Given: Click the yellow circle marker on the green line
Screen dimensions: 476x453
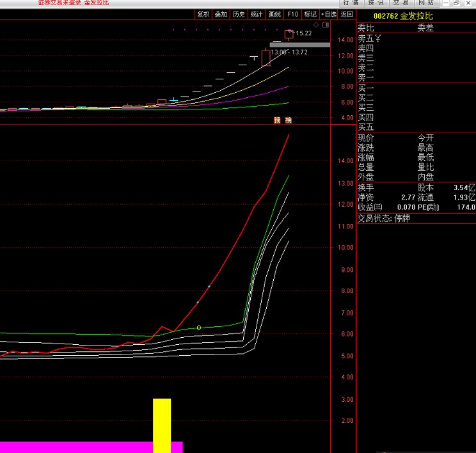Looking at the screenshot, I should (199, 328).
